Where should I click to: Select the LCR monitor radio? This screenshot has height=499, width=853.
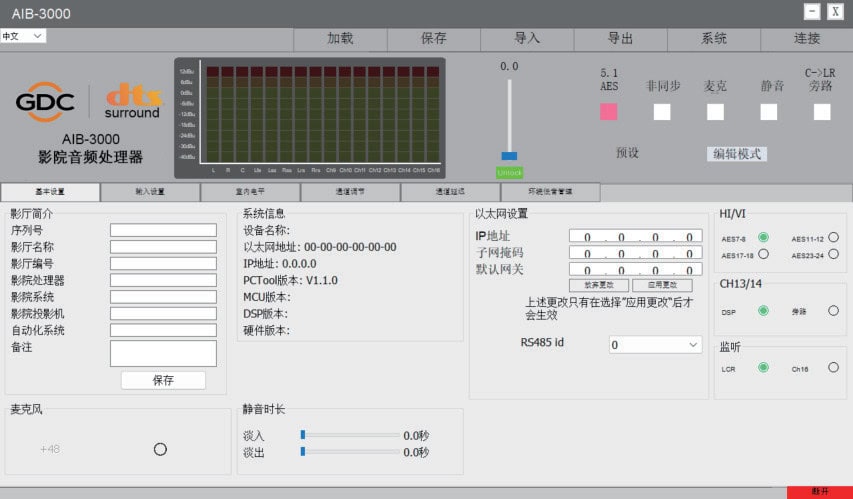pos(763,367)
